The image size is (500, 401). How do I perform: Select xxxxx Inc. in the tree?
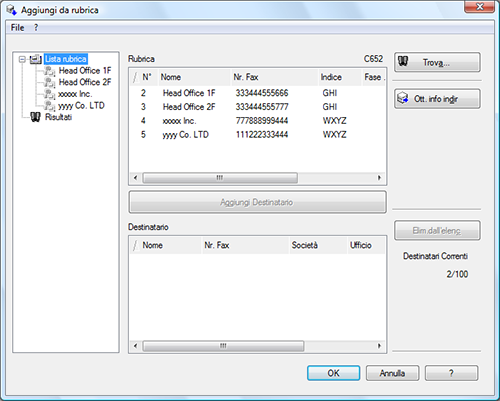[x=75, y=94]
